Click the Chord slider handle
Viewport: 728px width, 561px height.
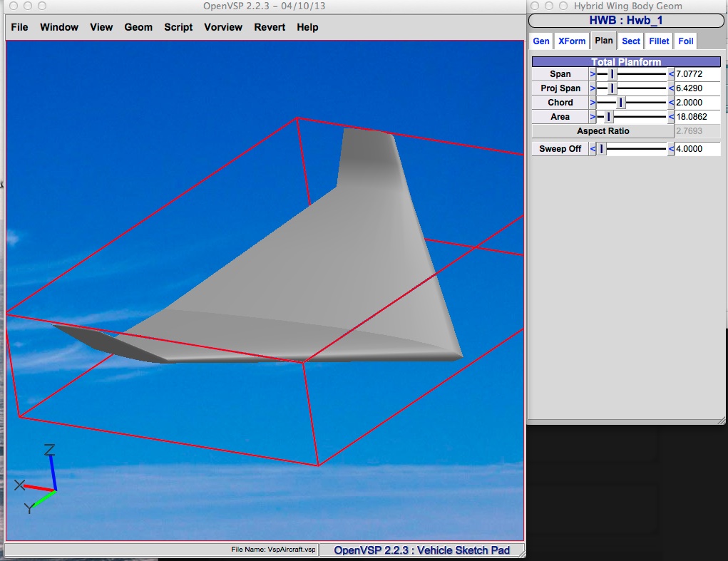pyautogui.click(x=620, y=103)
